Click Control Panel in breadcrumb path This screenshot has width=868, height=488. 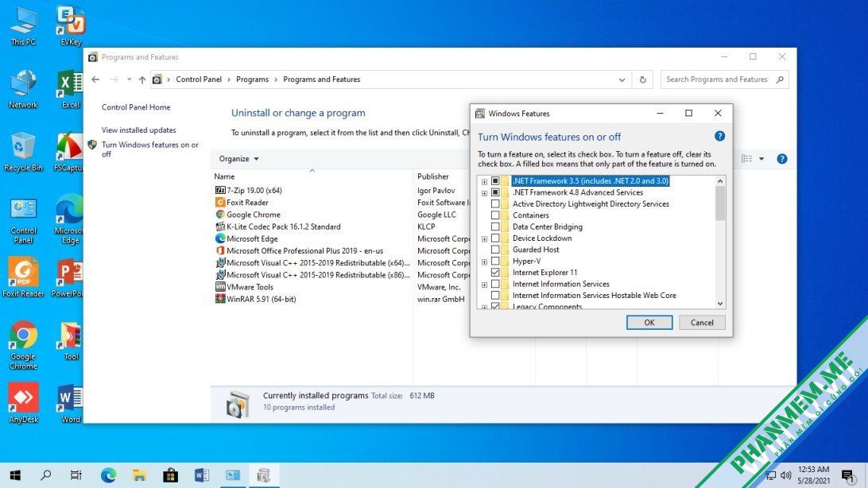(199, 79)
